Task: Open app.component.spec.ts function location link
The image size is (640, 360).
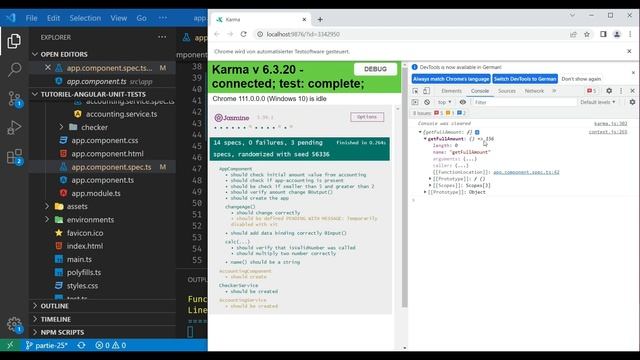Action: coord(526,172)
